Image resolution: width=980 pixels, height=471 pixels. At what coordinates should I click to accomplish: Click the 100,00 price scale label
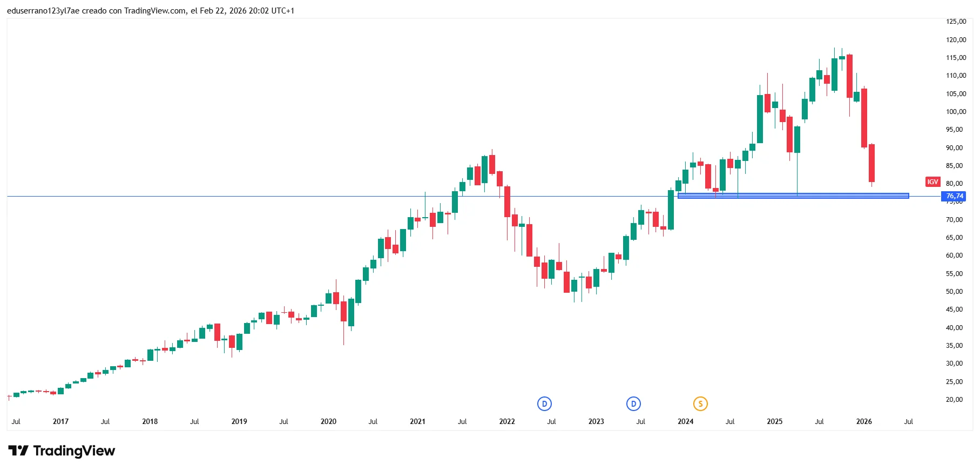point(956,112)
